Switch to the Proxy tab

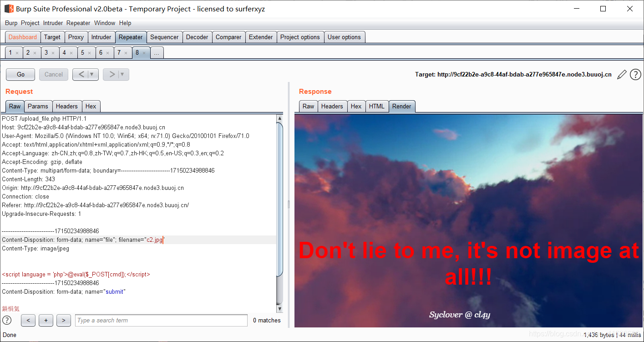(x=76, y=37)
